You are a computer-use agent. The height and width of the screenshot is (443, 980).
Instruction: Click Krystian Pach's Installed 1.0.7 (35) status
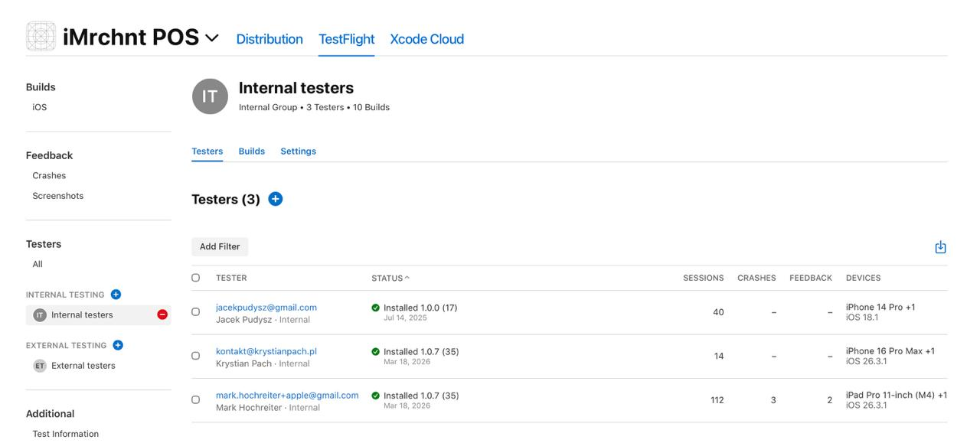(421, 352)
